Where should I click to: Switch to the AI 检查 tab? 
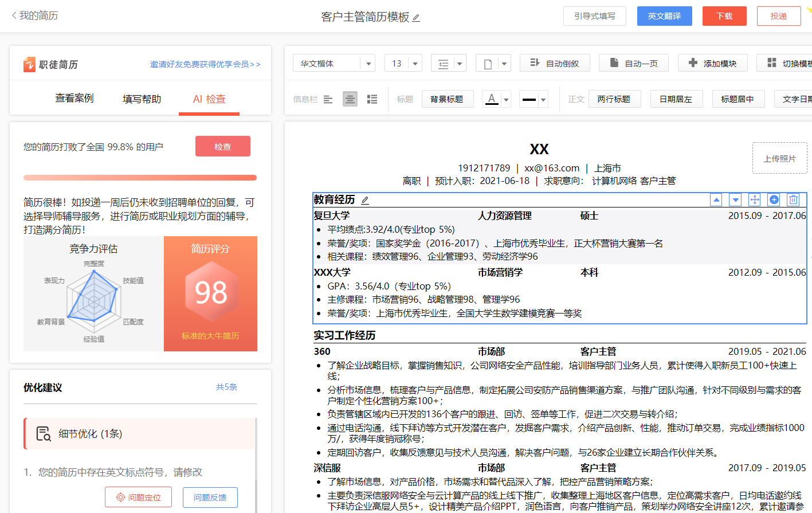point(209,99)
